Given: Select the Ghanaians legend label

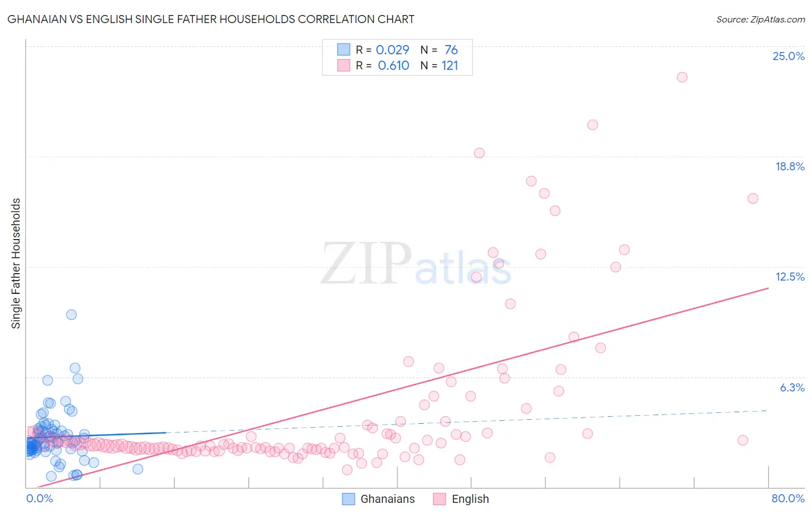Looking at the screenshot, I should coord(388,499).
